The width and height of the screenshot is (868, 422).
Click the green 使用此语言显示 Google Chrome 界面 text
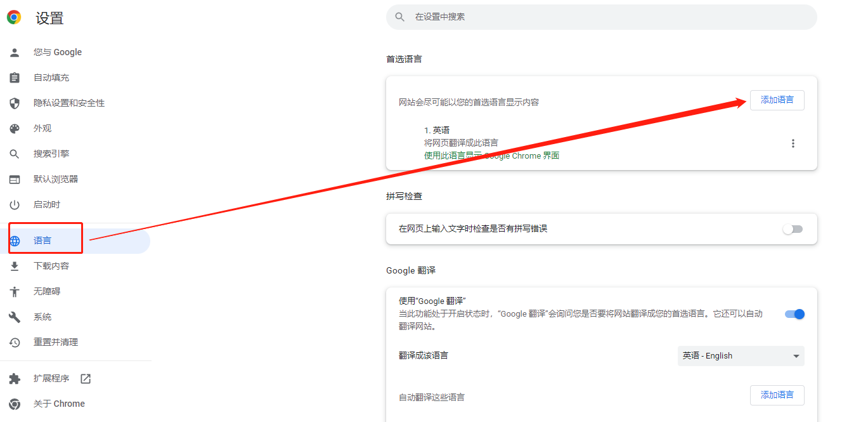tap(491, 155)
